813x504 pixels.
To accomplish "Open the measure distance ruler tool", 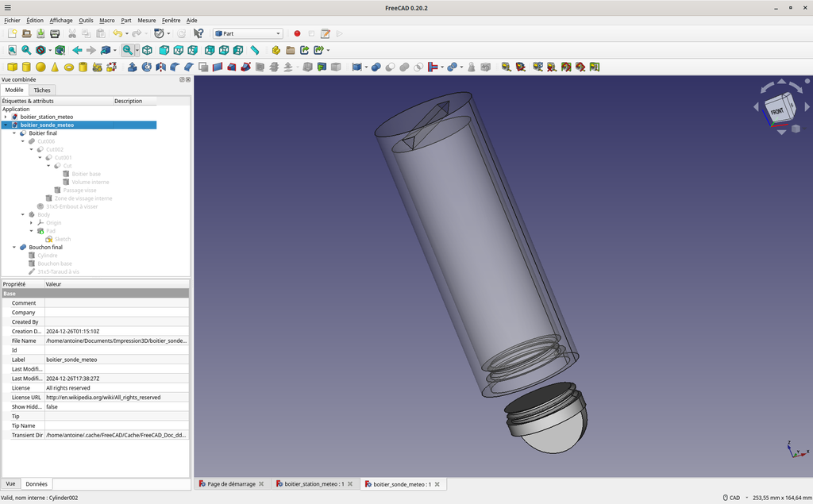I will click(x=255, y=50).
